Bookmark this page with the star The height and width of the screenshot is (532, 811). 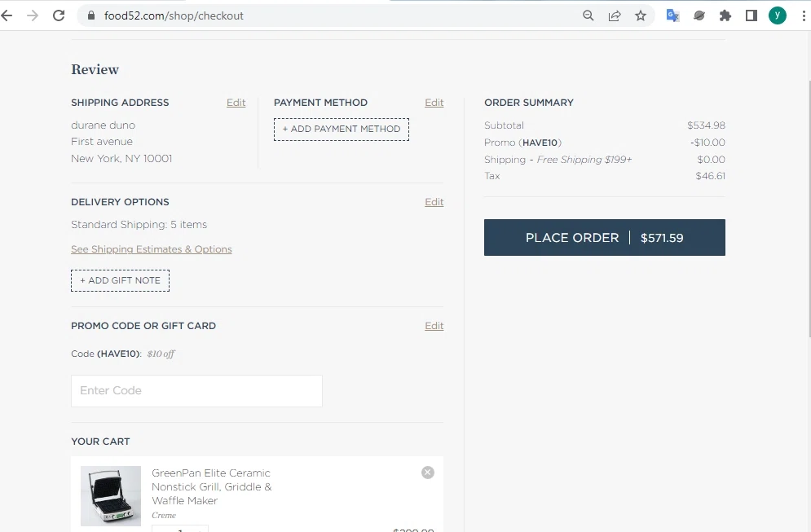[641, 15]
